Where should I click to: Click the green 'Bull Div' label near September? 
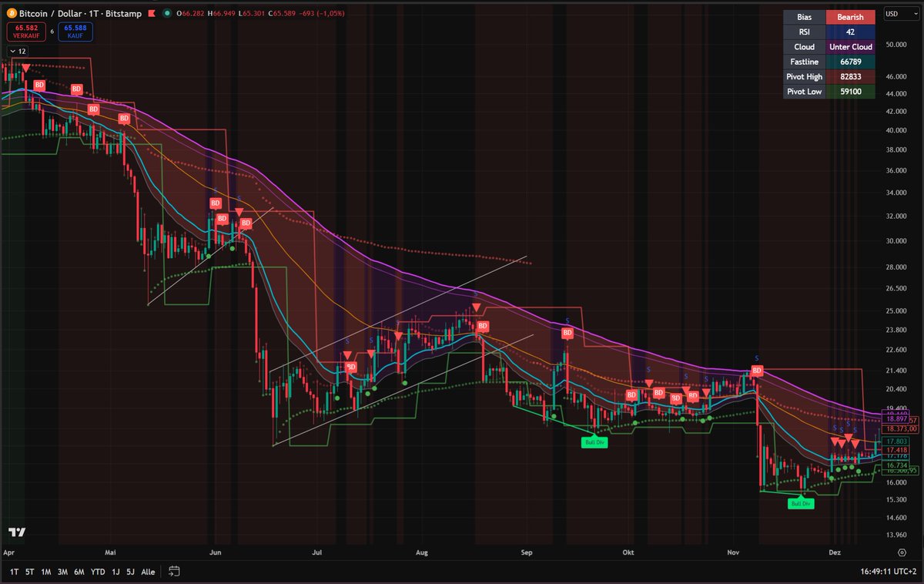[x=594, y=442]
